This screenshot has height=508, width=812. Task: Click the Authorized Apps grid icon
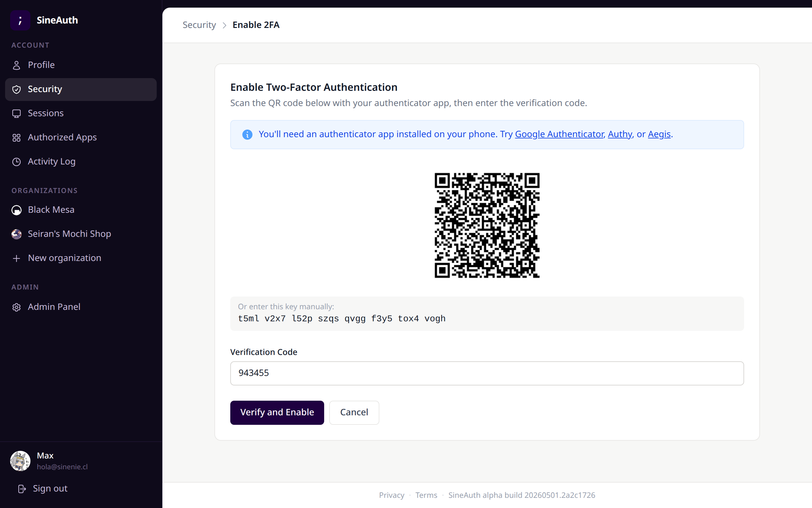pos(16,138)
